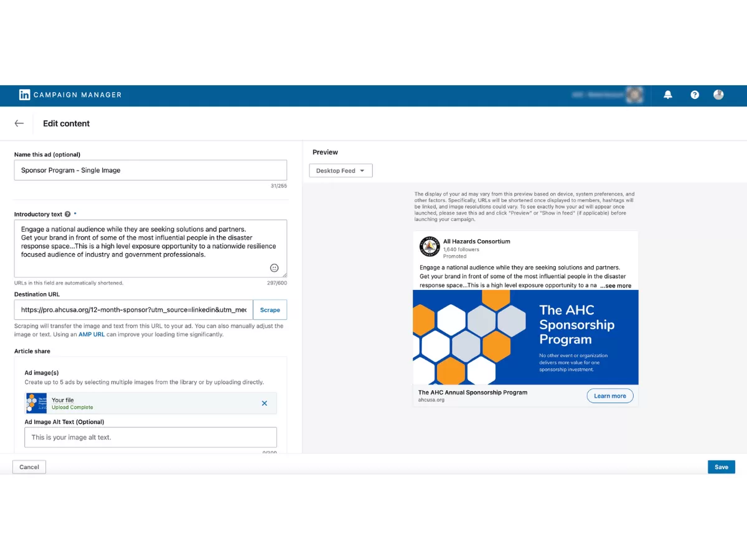Click the uploaded ad image thumbnail
The image size is (747, 560).
tap(37, 403)
